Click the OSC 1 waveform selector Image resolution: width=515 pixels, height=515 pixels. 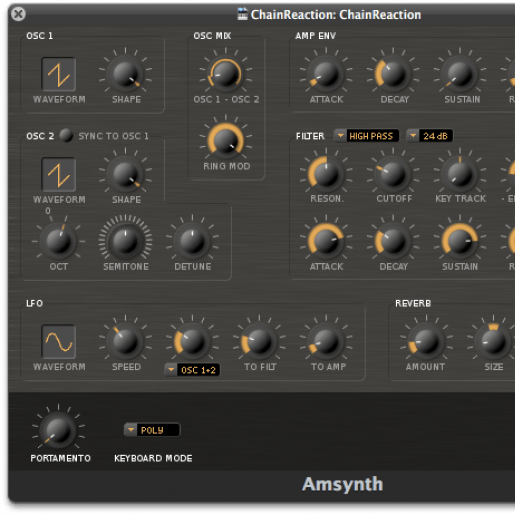pos(59,74)
